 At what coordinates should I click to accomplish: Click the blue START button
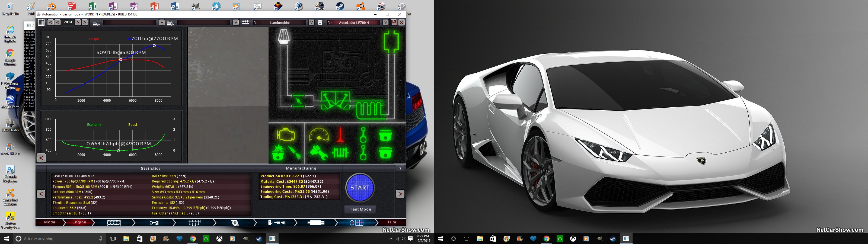(x=360, y=188)
